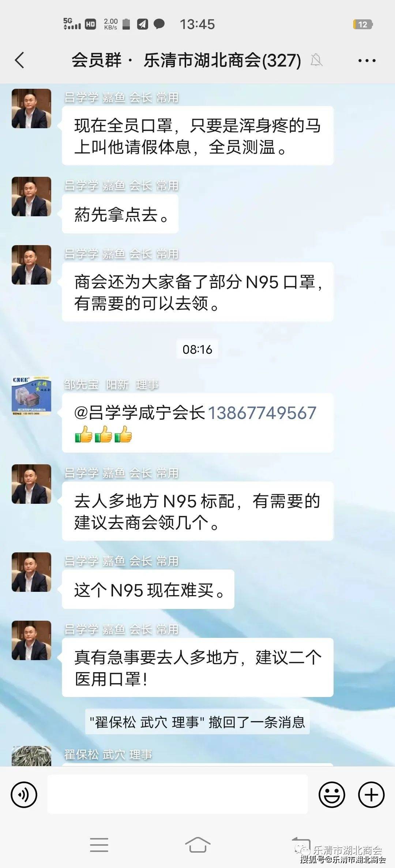
Task: Switch to voice input with the microphone icon
Action: coord(24,795)
